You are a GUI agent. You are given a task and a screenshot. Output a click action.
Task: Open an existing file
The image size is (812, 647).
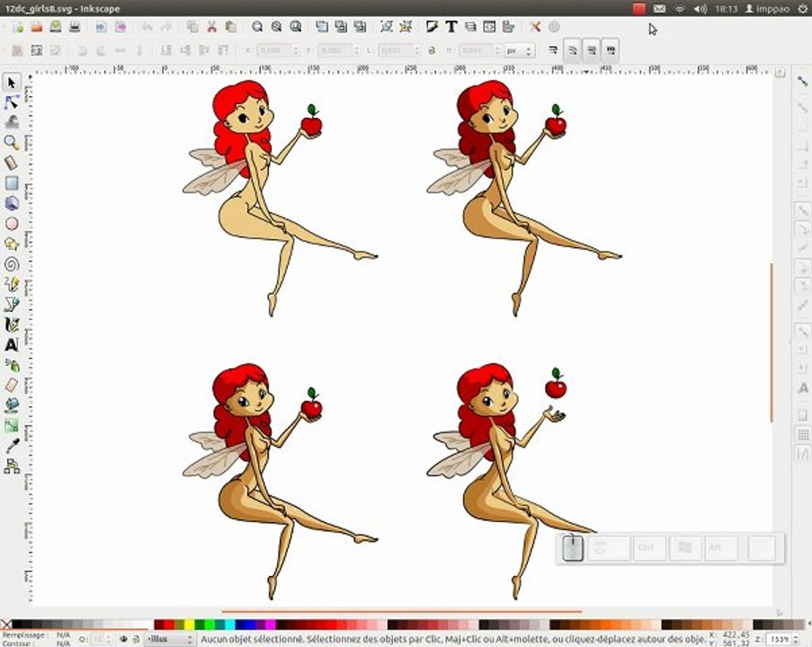click(x=36, y=27)
